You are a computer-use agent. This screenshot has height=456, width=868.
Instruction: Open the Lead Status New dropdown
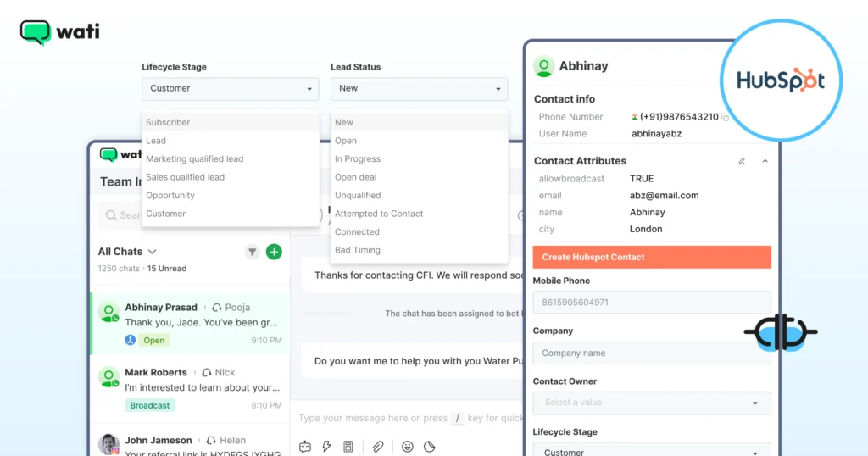pyautogui.click(x=419, y=88)
